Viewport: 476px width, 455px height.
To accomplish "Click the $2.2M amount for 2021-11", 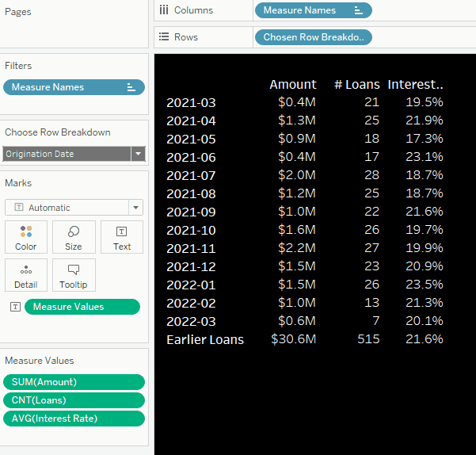I will coord(297,248).
